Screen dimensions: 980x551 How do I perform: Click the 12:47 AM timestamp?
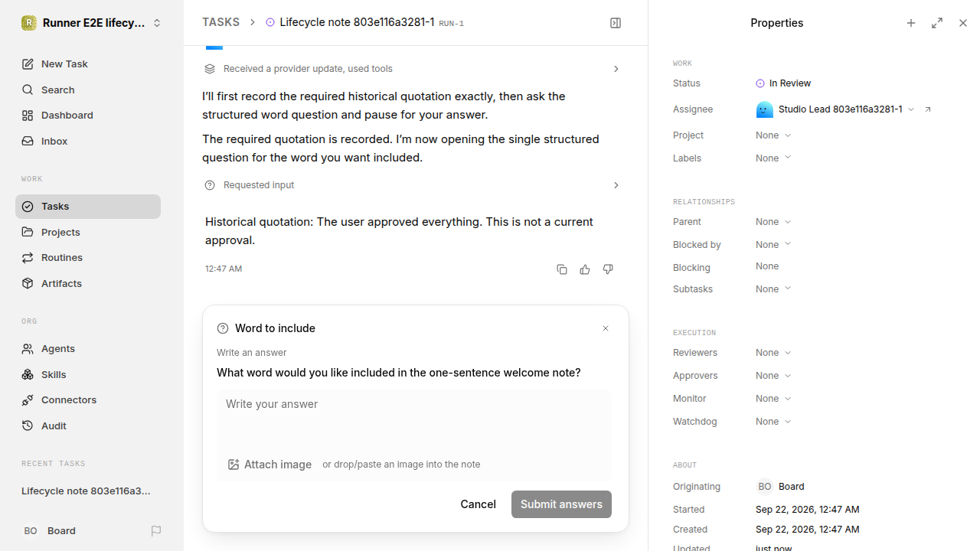(x=224, y=269)
